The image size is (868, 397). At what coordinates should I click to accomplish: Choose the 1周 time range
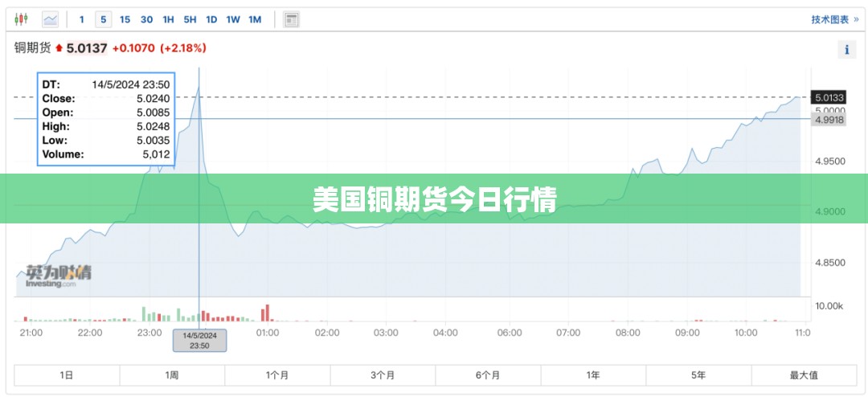(x=172, y=374)
